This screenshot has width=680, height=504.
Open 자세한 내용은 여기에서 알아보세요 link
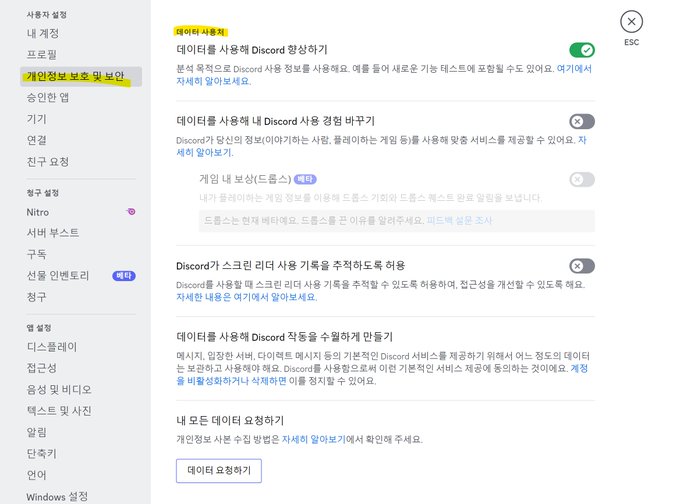coord(246,297)
